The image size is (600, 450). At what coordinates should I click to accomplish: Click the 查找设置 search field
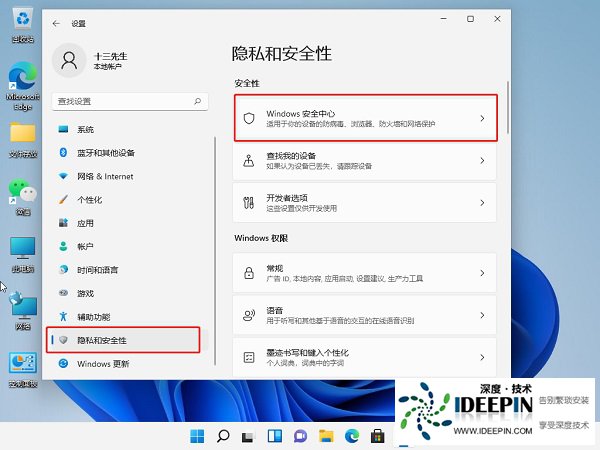[x=130, y=101]
